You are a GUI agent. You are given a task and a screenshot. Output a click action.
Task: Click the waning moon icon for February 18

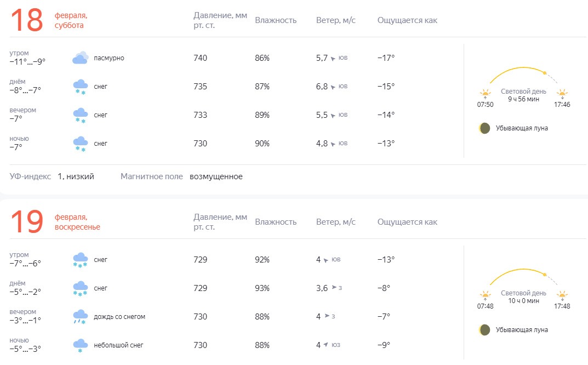click(484, 128)
